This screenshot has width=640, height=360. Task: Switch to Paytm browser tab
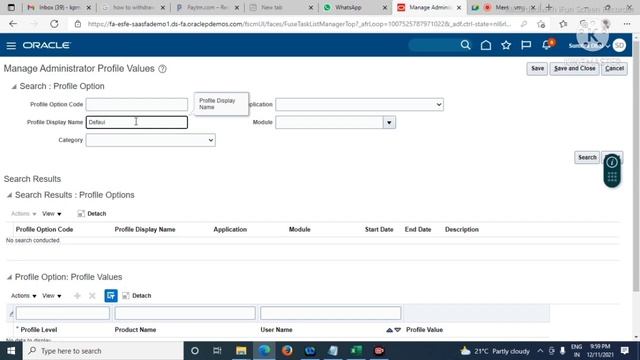pyautogui.click(x=207, y=7)
